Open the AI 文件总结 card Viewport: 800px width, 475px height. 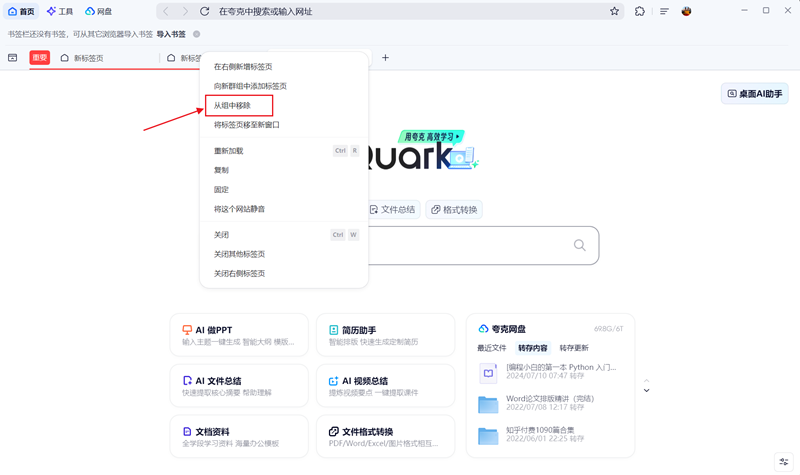(x=239, y=386)
